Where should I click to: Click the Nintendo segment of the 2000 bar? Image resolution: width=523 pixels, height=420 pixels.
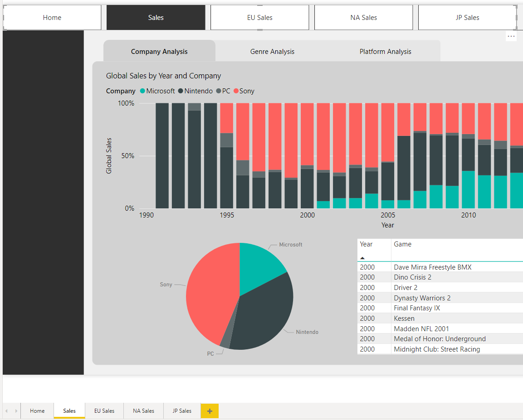pyautogui.click(x=307, y=188)
